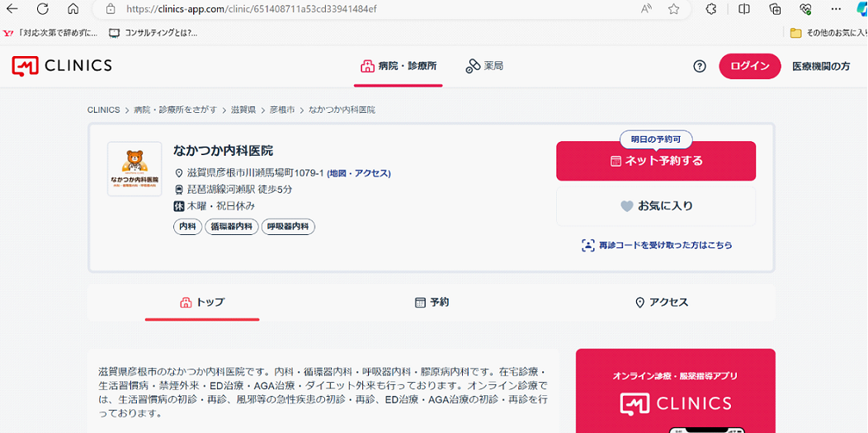Switch to the 予約 tab
This screenshot has height=433, width=868.
click(432, 303)
